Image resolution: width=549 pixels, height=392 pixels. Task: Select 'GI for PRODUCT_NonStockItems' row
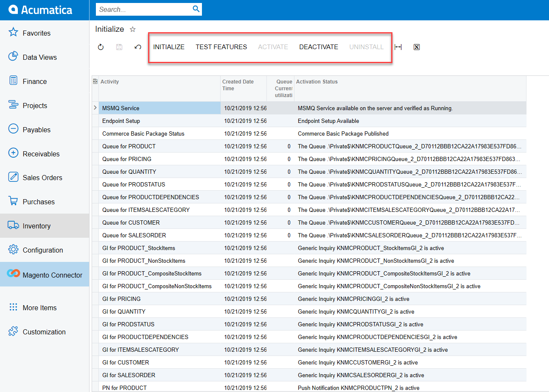309,261
